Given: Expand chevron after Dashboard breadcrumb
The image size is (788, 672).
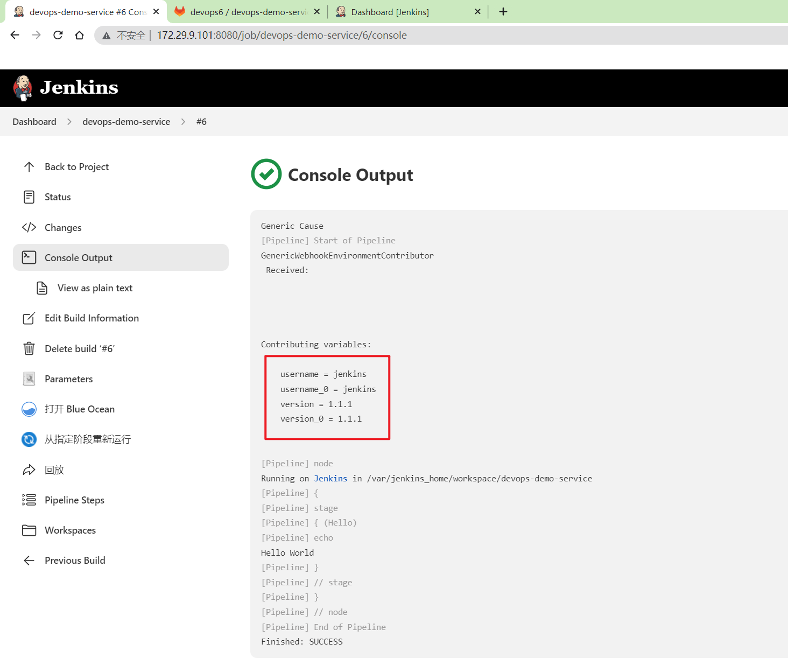Looking at the screenshot, I should 69,122.
